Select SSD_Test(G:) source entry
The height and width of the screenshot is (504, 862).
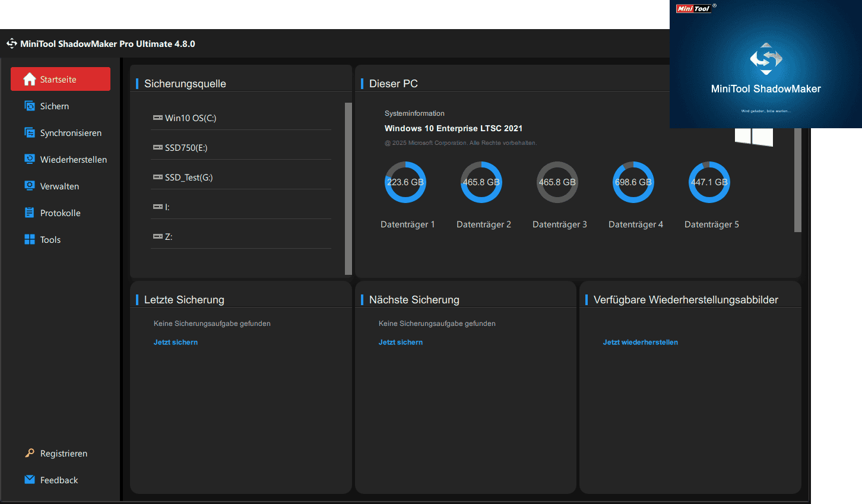(x=241, y=177)
